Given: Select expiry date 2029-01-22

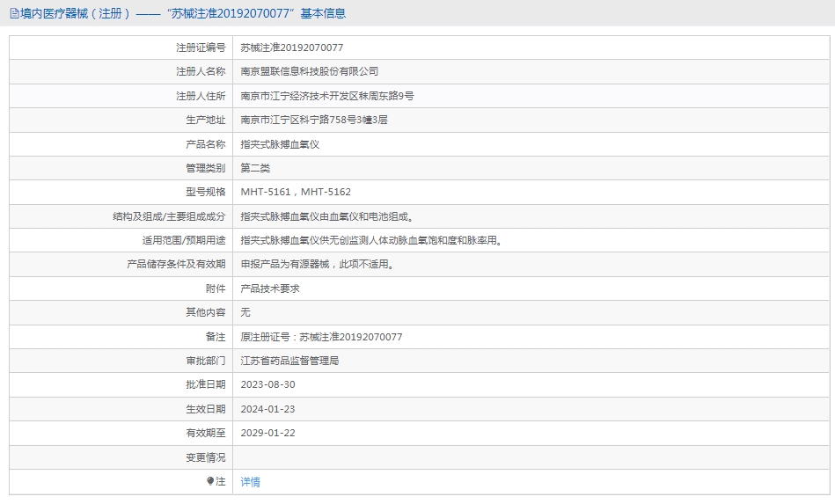Looking at the screenshot, I should pos(267,433).
